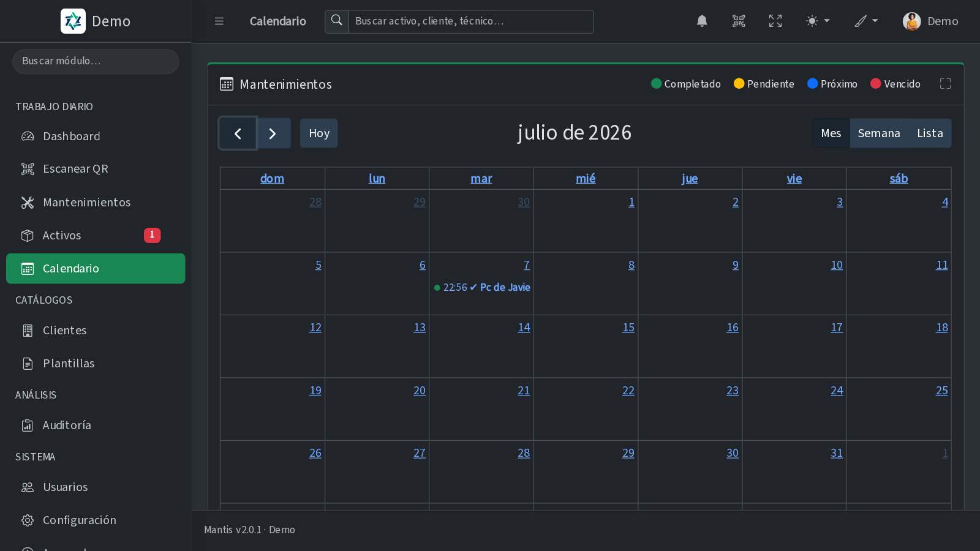
Task: Switch to Lista view
Action: click(x=930, y=133)
